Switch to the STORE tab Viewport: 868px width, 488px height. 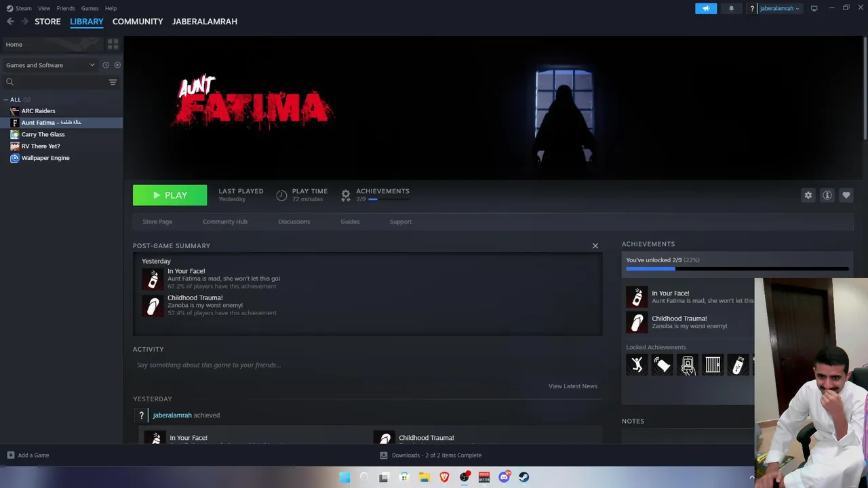click(x=47, y=22)
